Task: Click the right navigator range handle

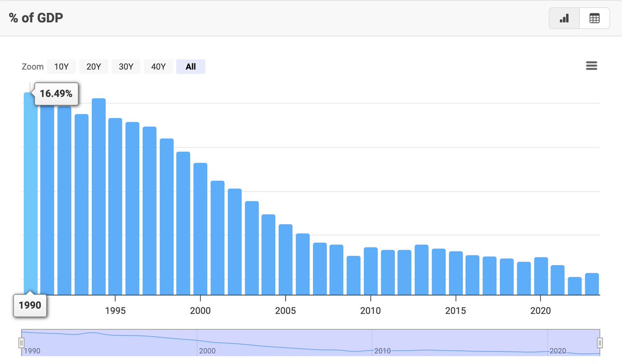Action: coord(600,342)
